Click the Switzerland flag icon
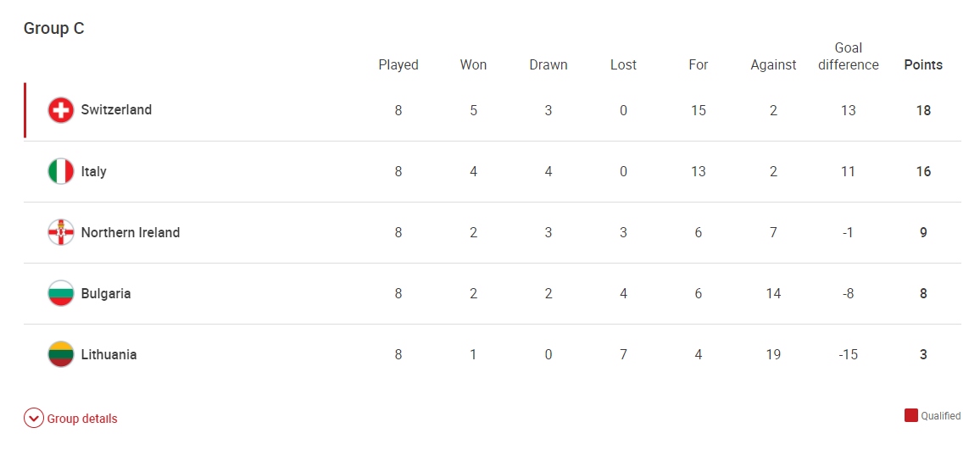 (61, 110)
